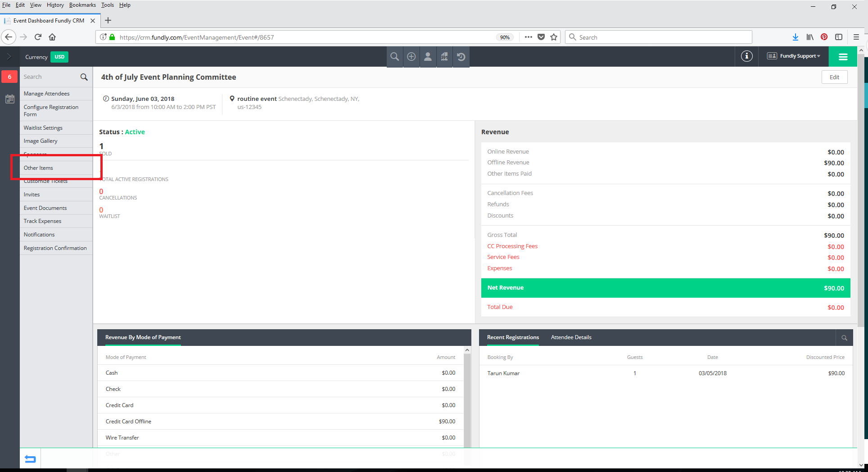Open Manage Attendees in the sidebar
Viewport: 868px width, 472px height.
point(56,94)
